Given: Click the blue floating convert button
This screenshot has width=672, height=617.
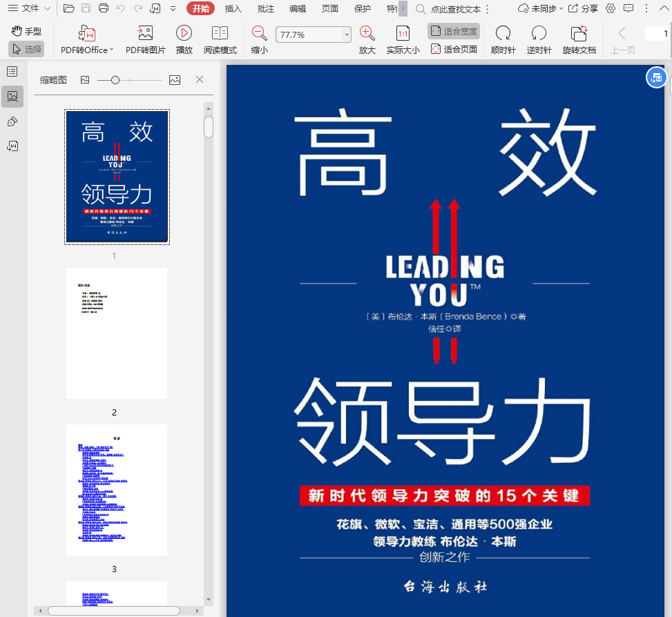Looking at the screenshot, I should pos(655,77).
